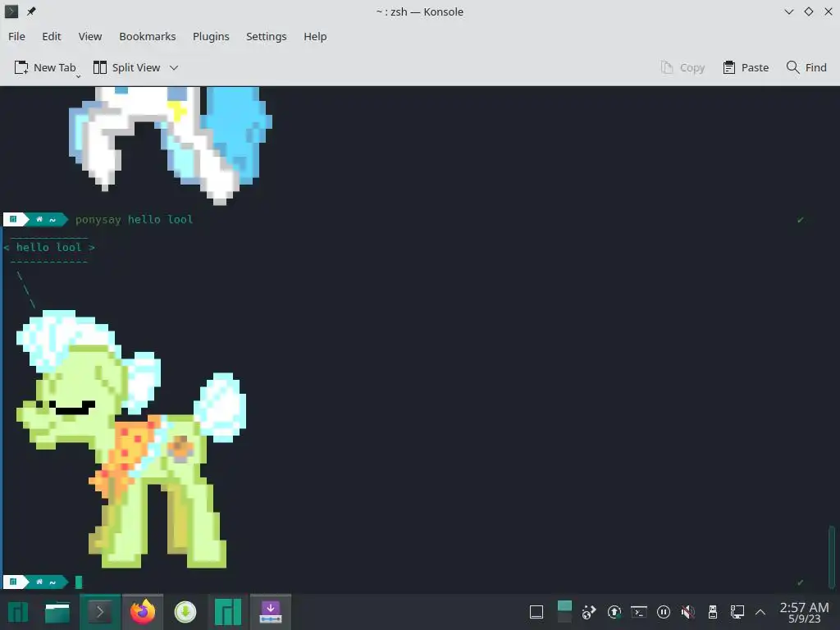840x630 pixels.
Task: Click the Split View button
Action: [x=127, y=67]
